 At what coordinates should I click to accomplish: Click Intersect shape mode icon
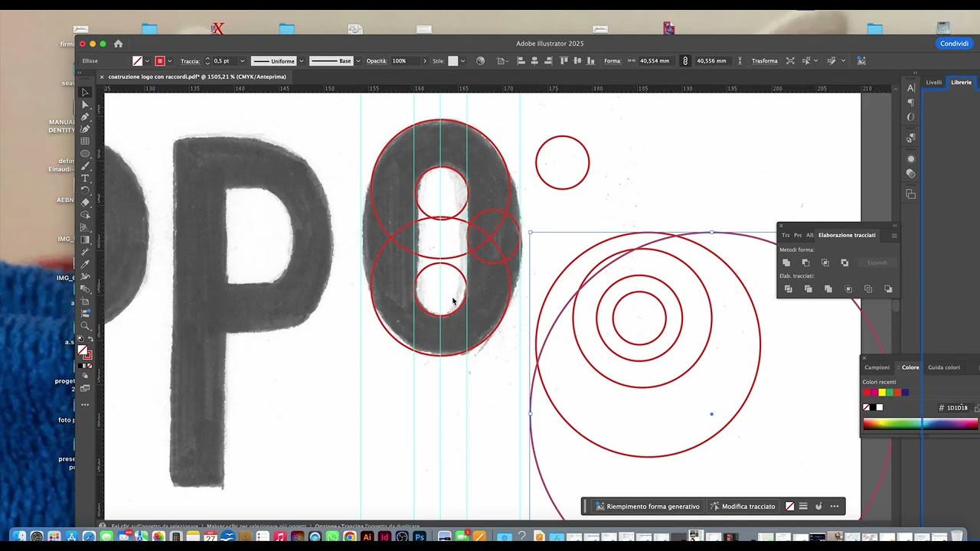point(825,262)
